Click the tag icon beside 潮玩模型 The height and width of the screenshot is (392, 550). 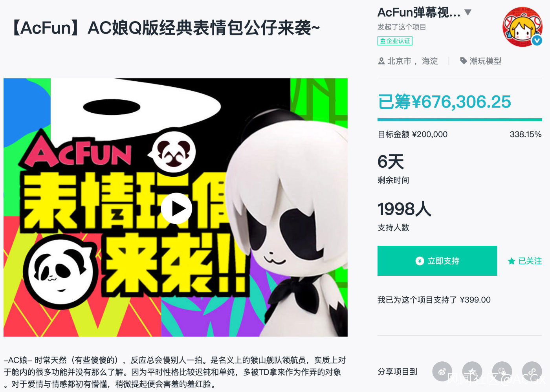click(464, 61)
